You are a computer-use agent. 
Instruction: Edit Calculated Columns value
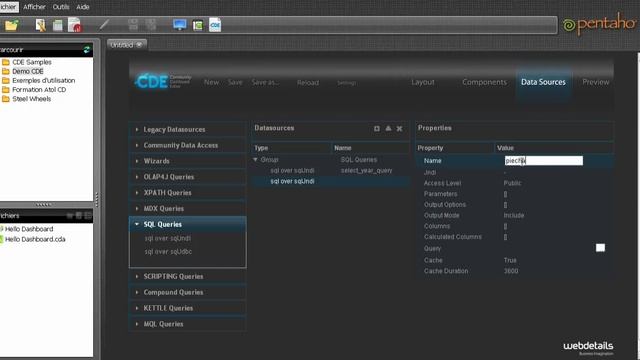pos(505,237)
